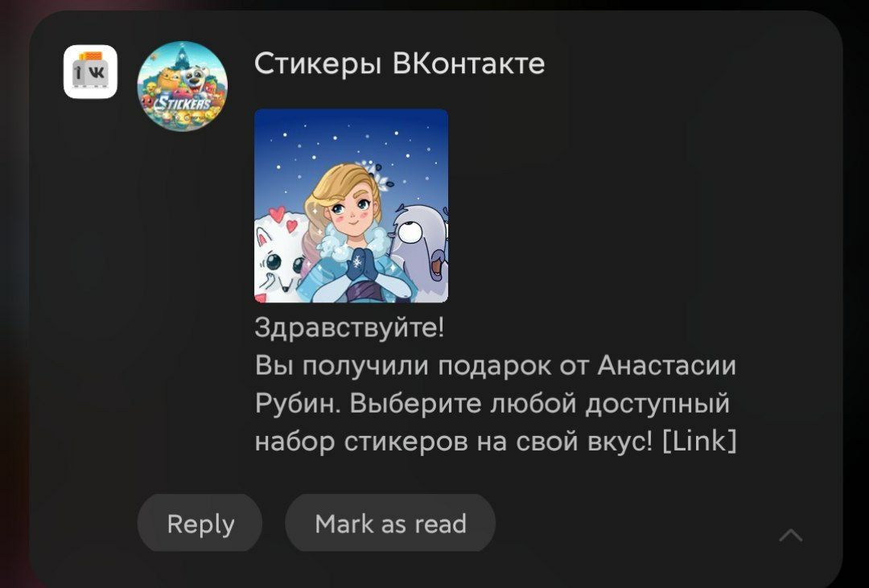Image resolution: width=869 pixels, height=588 pixels.
Task: Open the VK app icon badge
Action: (x=90, y=72)
